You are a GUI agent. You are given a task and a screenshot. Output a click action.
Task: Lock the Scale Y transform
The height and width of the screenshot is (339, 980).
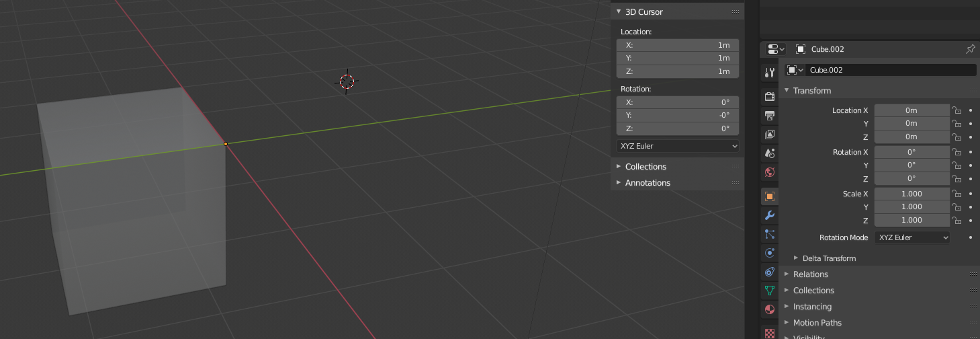coord(956,207)
